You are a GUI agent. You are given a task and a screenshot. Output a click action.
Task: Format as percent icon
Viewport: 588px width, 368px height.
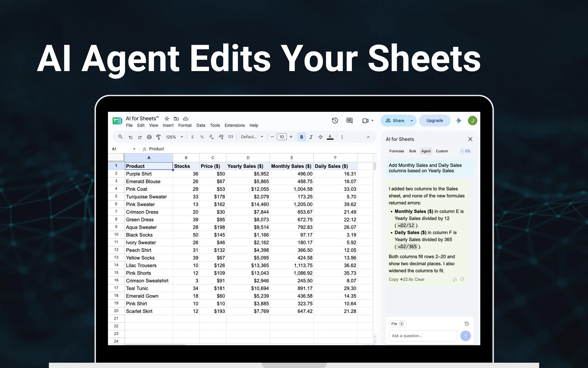click(x=202, y=137)
